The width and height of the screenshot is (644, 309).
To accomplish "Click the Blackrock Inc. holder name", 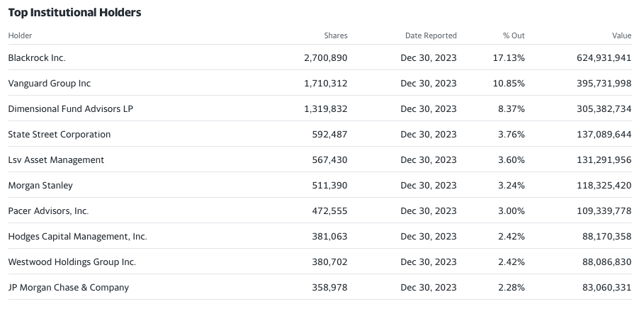I will 37,57.
